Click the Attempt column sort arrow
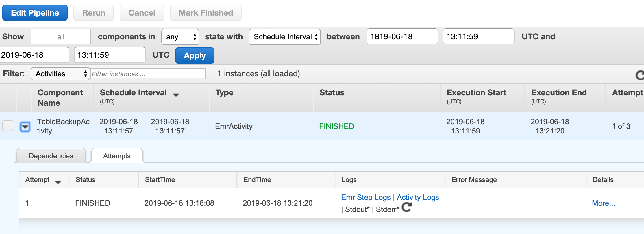The image size is (644, 234). (58, 182)
